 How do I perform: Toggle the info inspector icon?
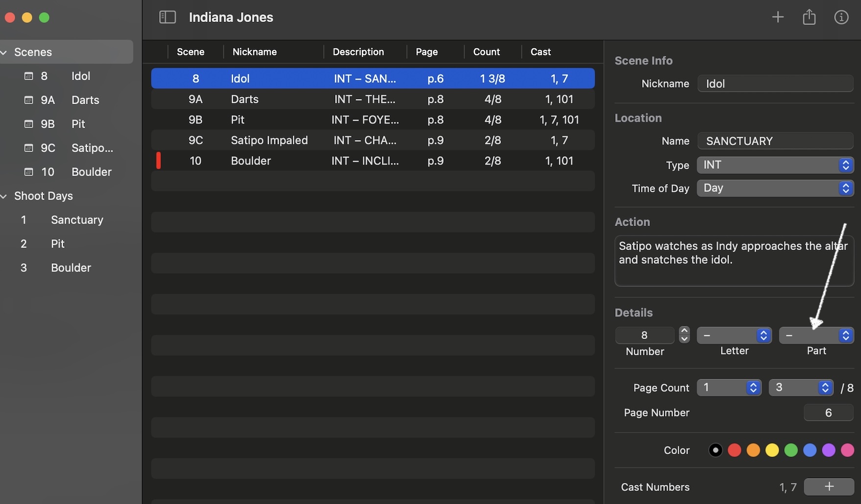[841, 17]
